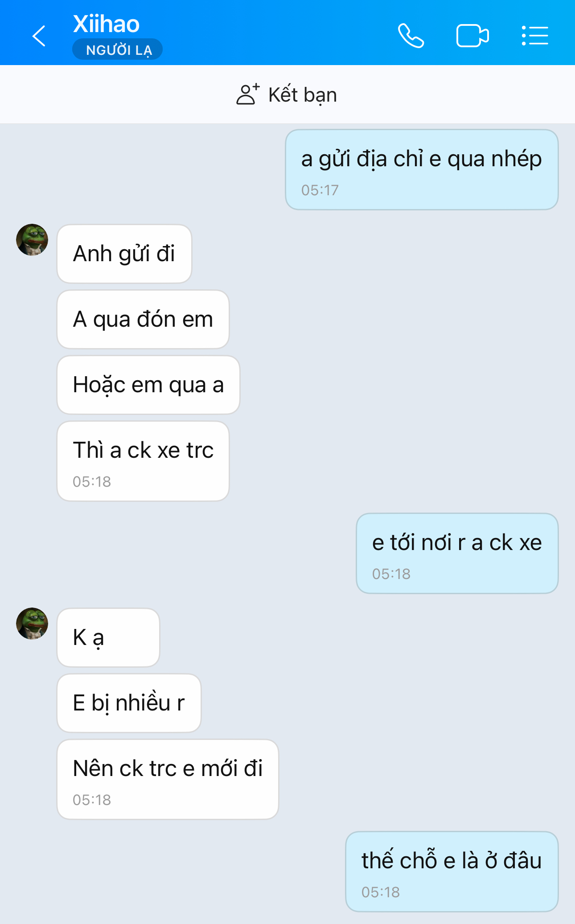Select the 'A qua đón em' message
Image resolution: width=575 pixels, height=924 pixels.
click(x=143, y=319)
